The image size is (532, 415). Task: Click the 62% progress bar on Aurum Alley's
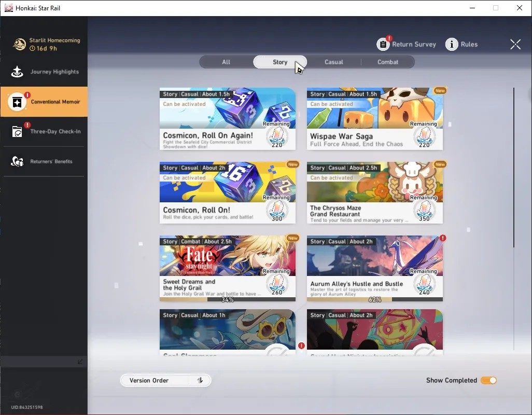click(x=374, y=299)
